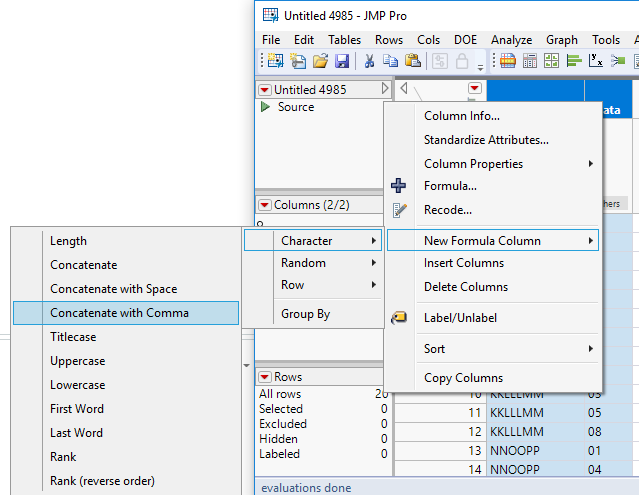
Task: Click the New Data Table toolbar icon
Action: (x=273, y=62)
